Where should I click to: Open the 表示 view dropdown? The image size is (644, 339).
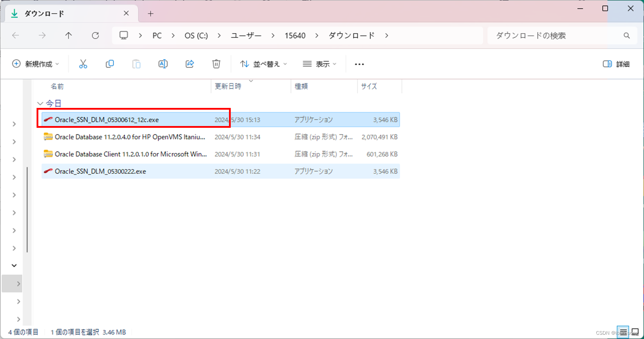point(320,64)
